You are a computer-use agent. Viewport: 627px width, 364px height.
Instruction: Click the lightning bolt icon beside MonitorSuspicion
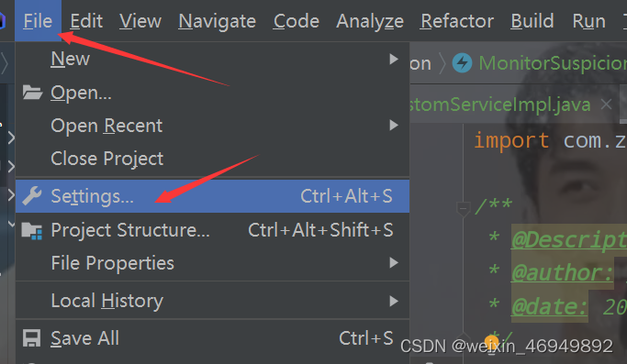tap(462, 63)
